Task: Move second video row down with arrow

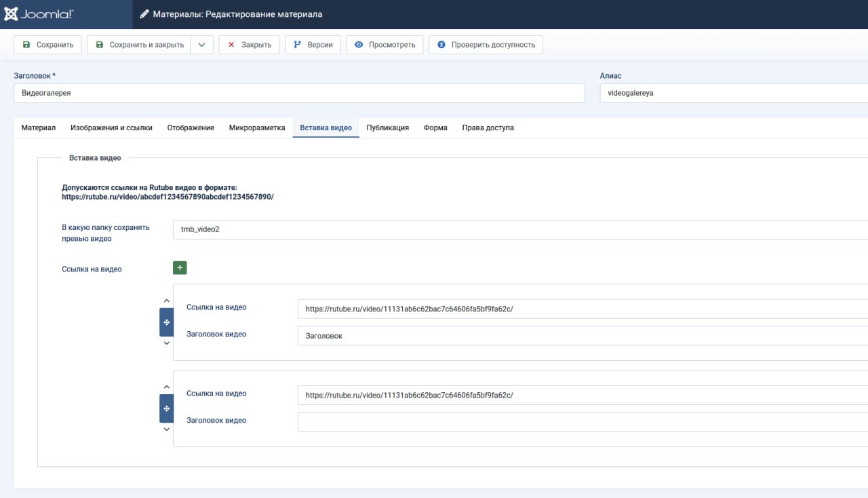Action: (167, 429)
